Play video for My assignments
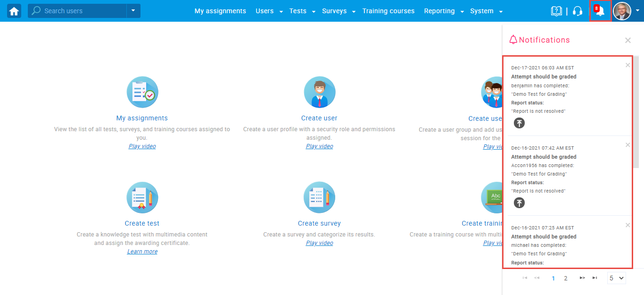Viewport: 644px width, 295px height. click(x=142, y=146)
